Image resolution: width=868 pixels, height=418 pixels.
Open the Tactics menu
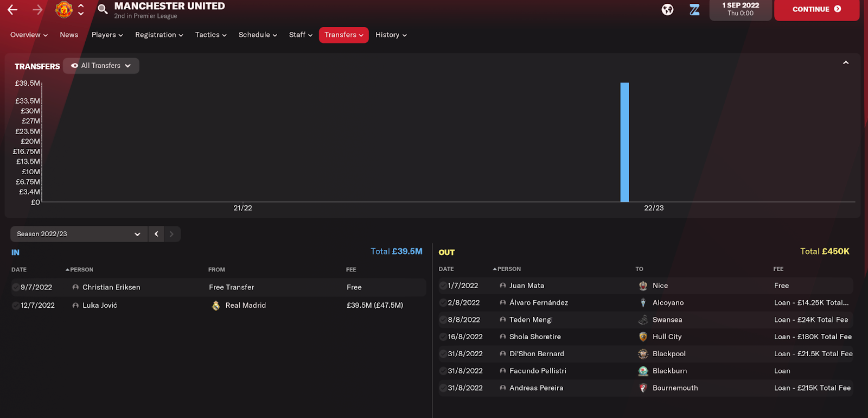[x=211, y=35]
